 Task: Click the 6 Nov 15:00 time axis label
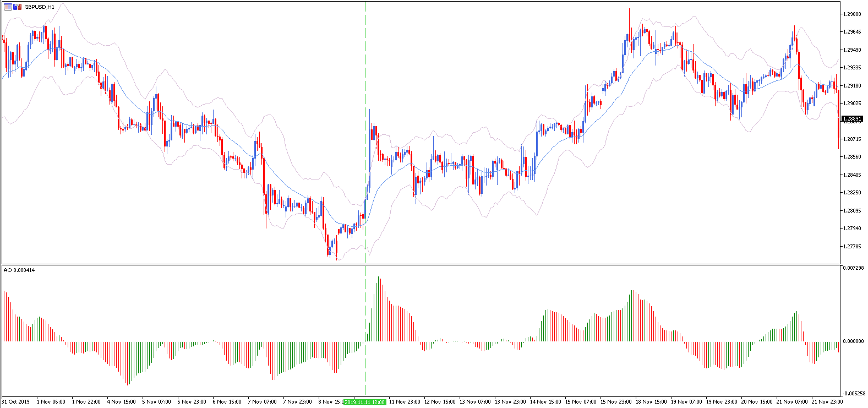click(227, 402)
